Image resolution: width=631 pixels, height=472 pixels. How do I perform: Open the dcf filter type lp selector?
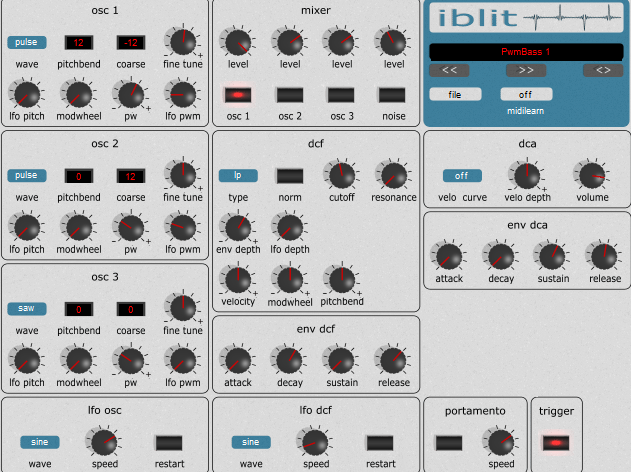[x=238, y=175]
